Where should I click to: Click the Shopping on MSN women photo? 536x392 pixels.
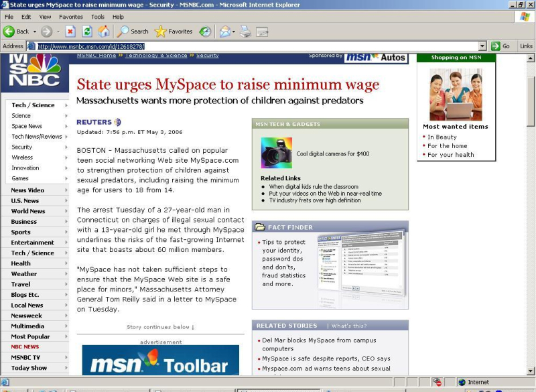click(456, 94)
